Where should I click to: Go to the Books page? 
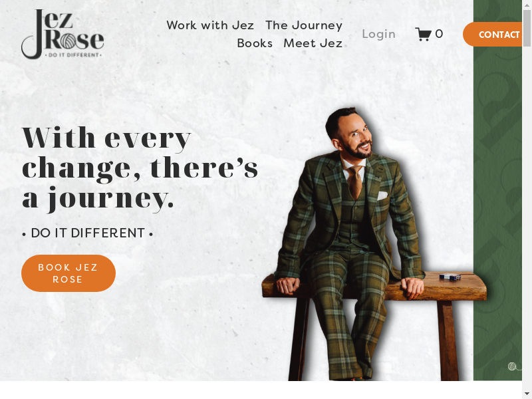point(255,43)
